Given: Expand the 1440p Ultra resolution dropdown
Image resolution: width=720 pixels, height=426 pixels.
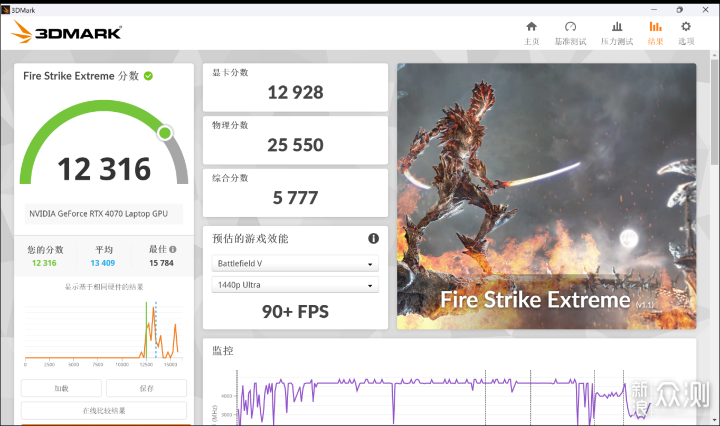Looking at the screenshot, I should 295,285.
